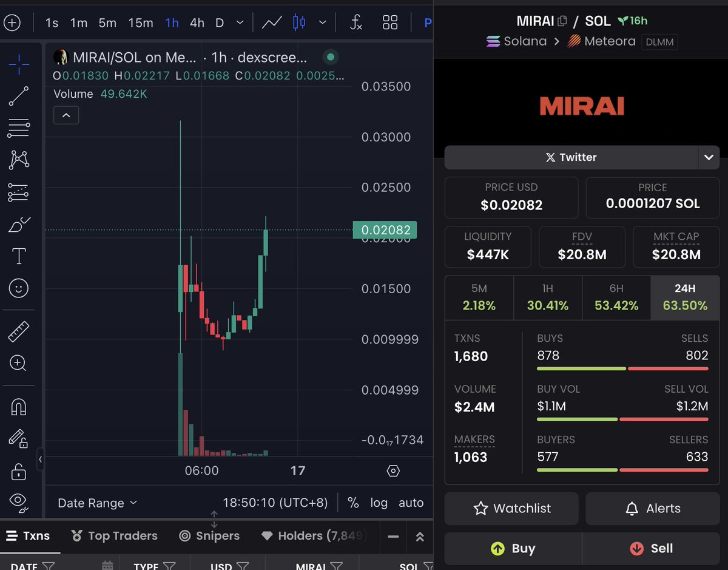Switch to the 15m timeframe

tap(141, 23)
